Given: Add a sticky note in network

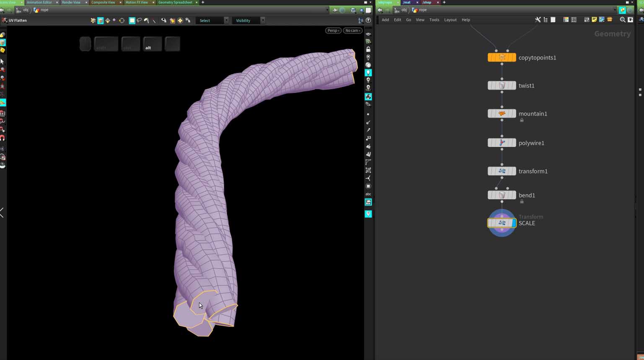Looking at the screenshot, I should pyautogui.click(x=594, y=20).
